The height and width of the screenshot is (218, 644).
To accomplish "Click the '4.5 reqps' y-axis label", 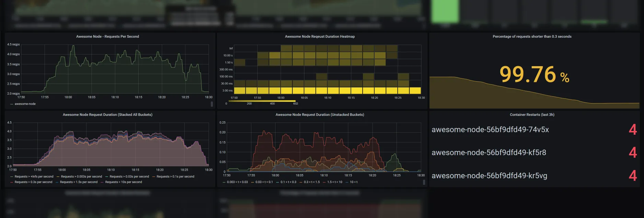I will tap(13, 45).
